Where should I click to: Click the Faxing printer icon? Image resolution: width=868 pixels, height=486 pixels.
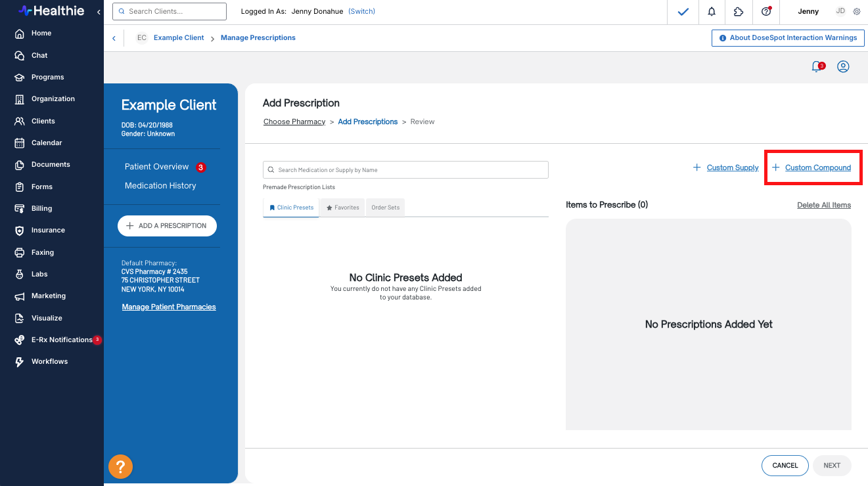[x=20, y=252]
